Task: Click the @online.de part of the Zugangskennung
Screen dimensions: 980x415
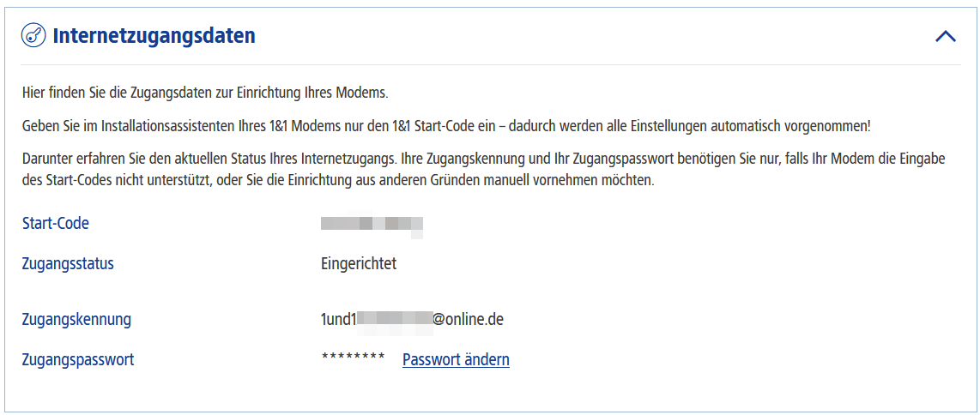Action: (x=469, y=320)
